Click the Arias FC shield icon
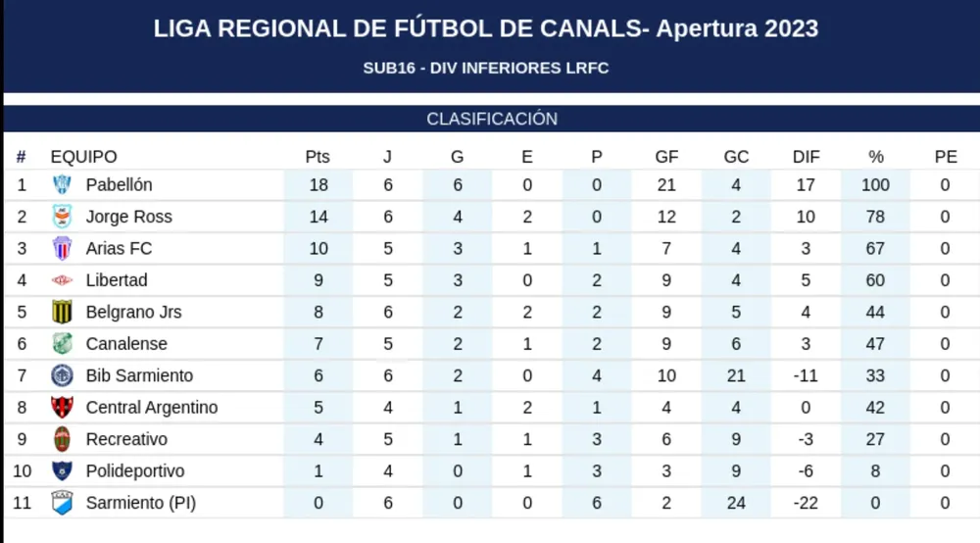Screen dimensions: 980x543 [x=63, y=248]
